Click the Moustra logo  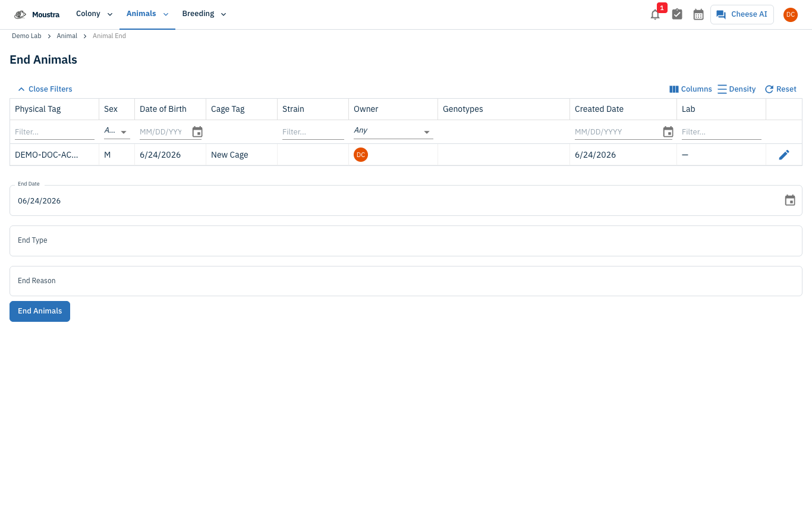37,14
